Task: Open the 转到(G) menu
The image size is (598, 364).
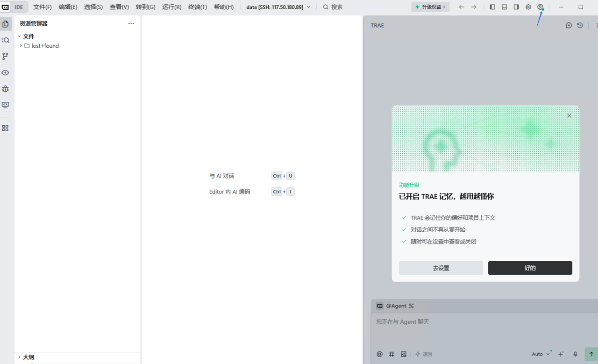Action: pos(146,7)
